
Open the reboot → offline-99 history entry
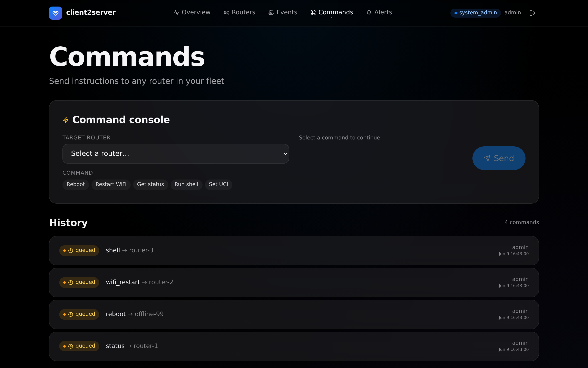tap(294, 314)
